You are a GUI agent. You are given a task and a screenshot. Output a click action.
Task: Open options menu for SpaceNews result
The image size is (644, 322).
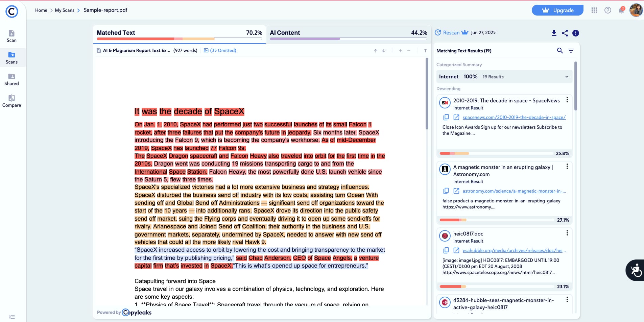[567, 100]
